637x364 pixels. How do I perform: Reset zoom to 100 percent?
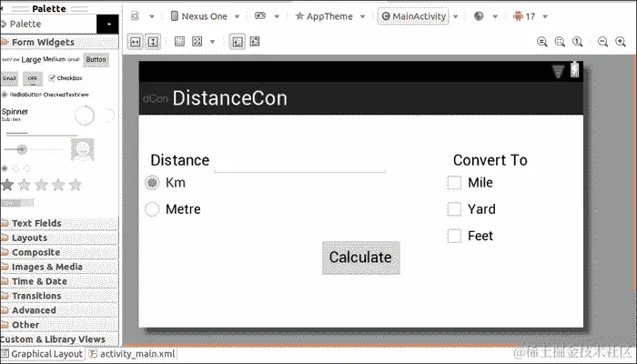click(578, 42)
